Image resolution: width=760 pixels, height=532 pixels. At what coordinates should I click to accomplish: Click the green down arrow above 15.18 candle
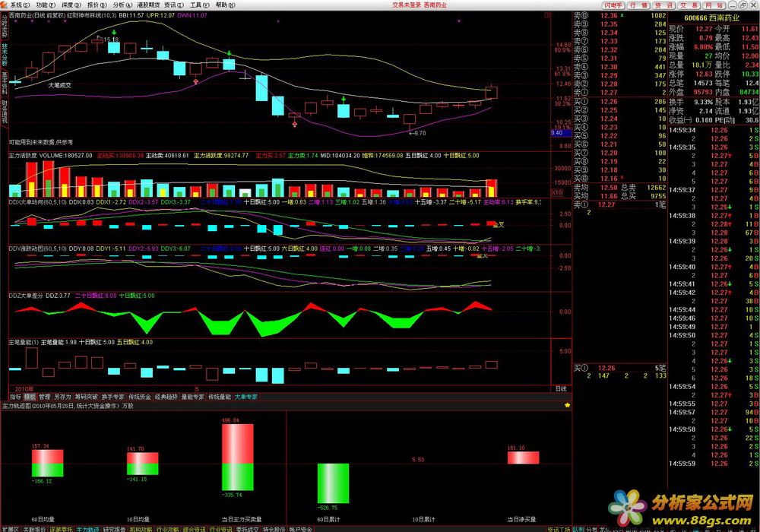pyautogui.click(x=113, y=33)
